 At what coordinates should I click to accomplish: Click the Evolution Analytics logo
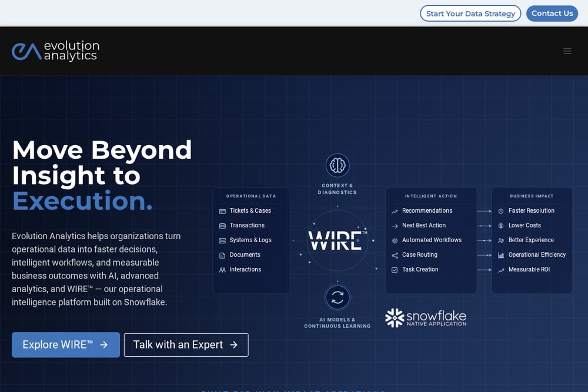coord(55,51)
